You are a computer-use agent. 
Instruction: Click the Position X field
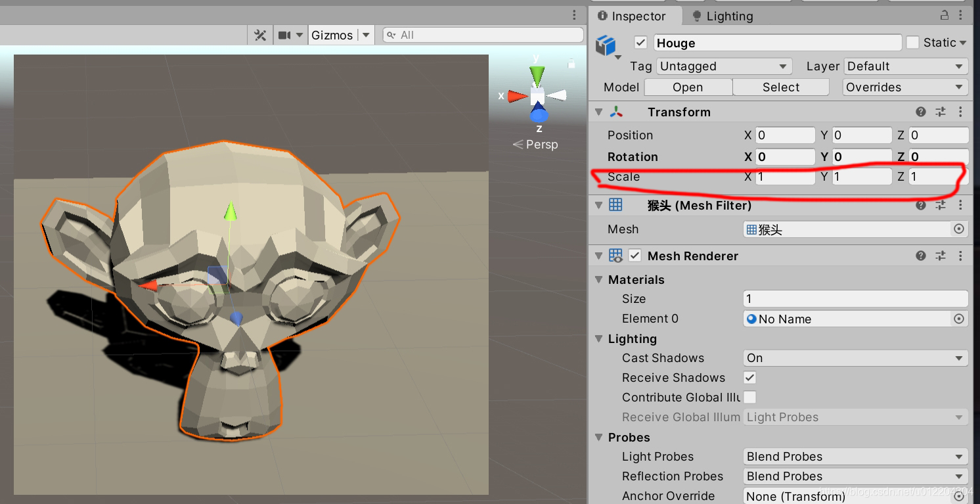point(785,135)
